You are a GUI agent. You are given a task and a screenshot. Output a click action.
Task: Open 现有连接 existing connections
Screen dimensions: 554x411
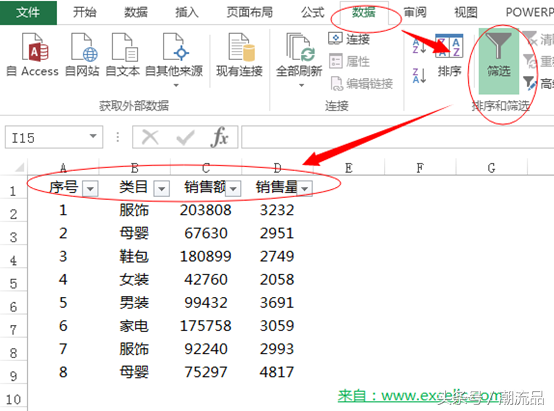coord(240,55)
